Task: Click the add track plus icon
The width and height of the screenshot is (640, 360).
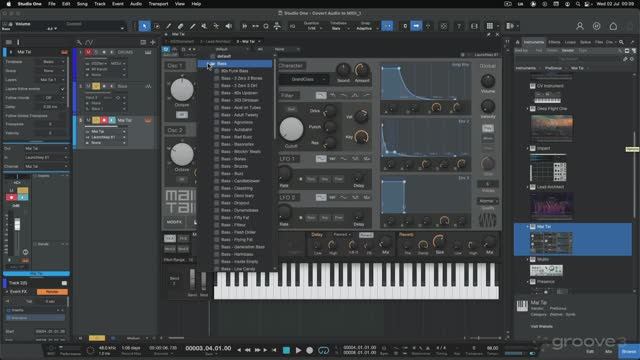Action: click(x=153, y=42)
